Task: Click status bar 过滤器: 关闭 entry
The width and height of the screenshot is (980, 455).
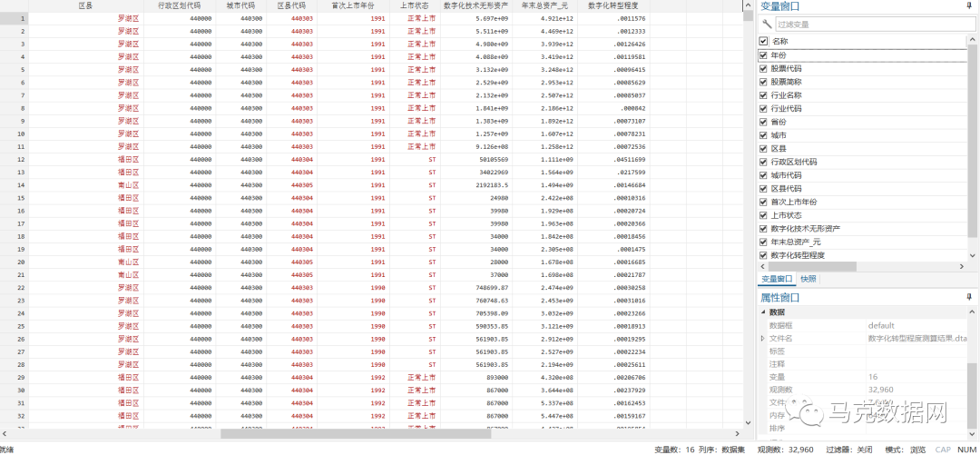Action: point(849,450)
